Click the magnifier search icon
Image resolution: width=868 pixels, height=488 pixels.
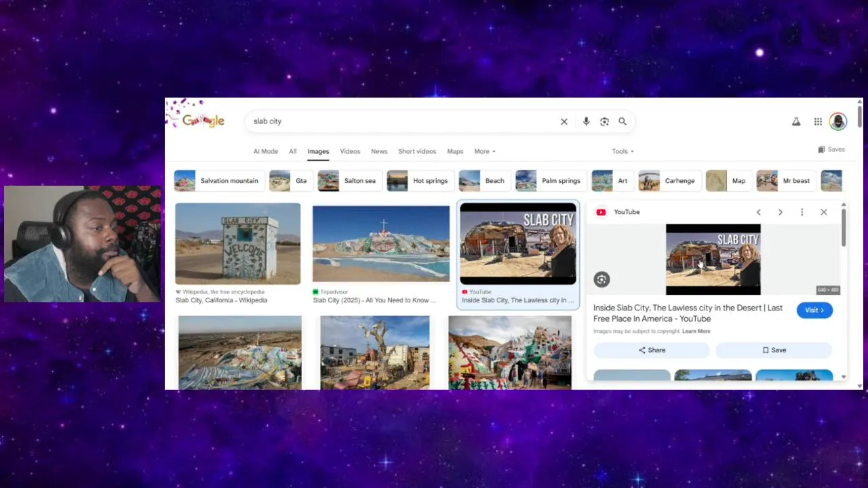[x=623, y=121]
